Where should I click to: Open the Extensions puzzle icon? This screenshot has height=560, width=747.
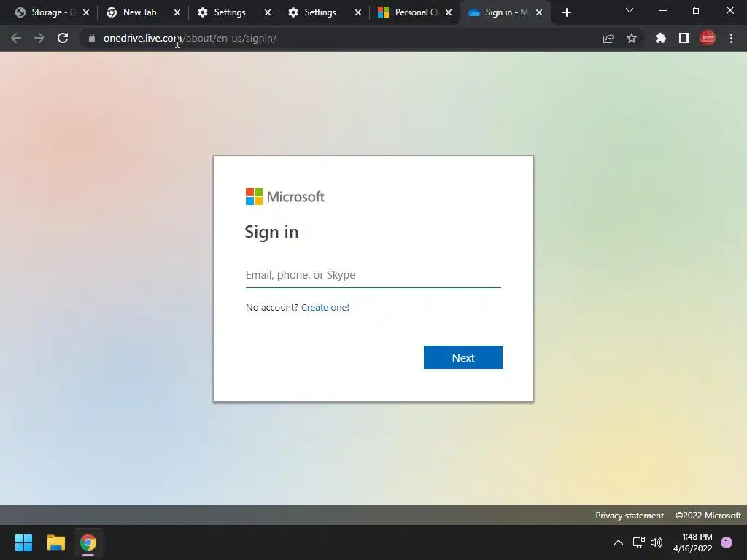[x=661, y=38]
